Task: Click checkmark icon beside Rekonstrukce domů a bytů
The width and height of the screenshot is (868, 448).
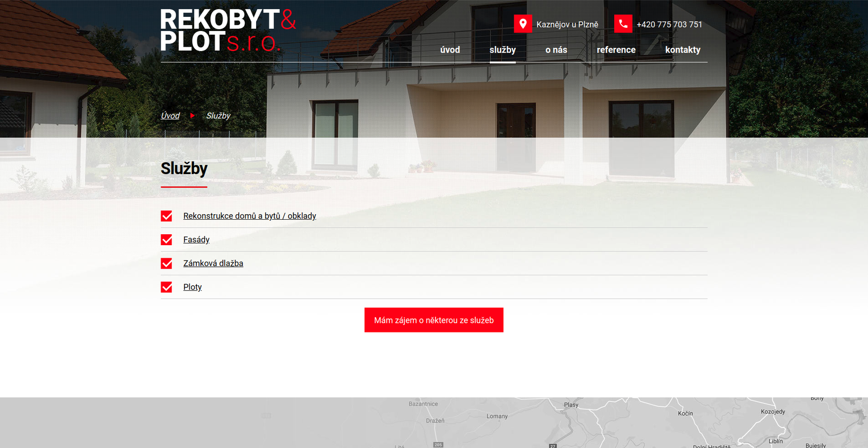Action: point(167,216)
